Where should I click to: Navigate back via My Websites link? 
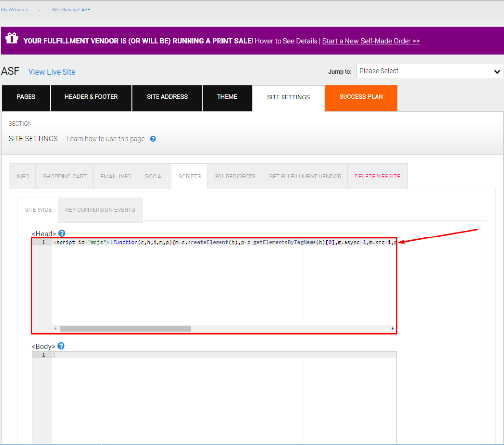coord(14,9)
